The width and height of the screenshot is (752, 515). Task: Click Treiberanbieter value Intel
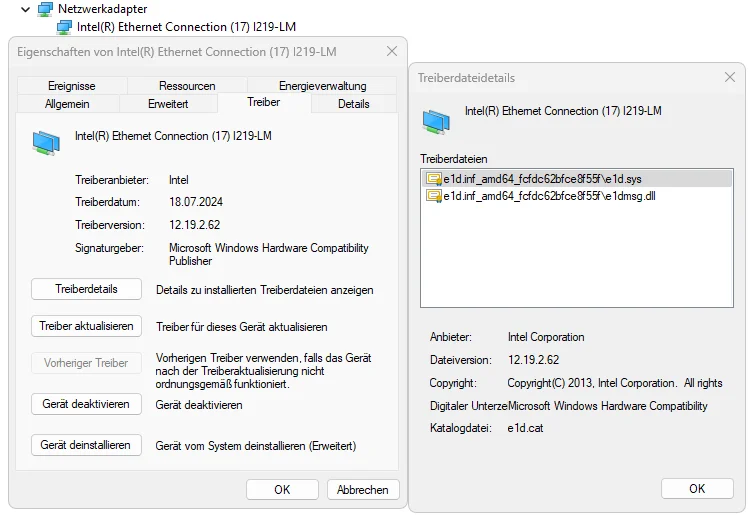click(x=178, y=180)
